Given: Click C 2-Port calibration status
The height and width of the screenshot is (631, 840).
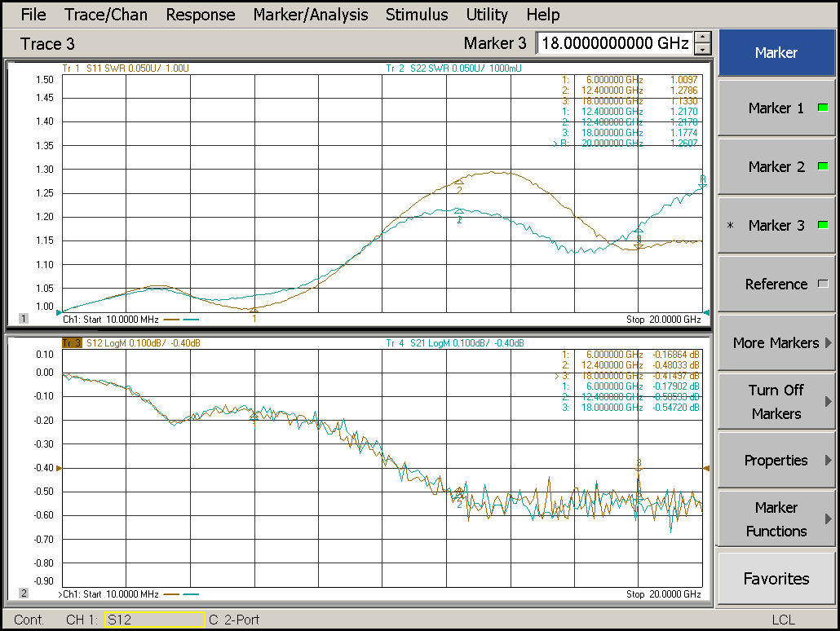Looking at the screenshot, I should coord(234,620).
